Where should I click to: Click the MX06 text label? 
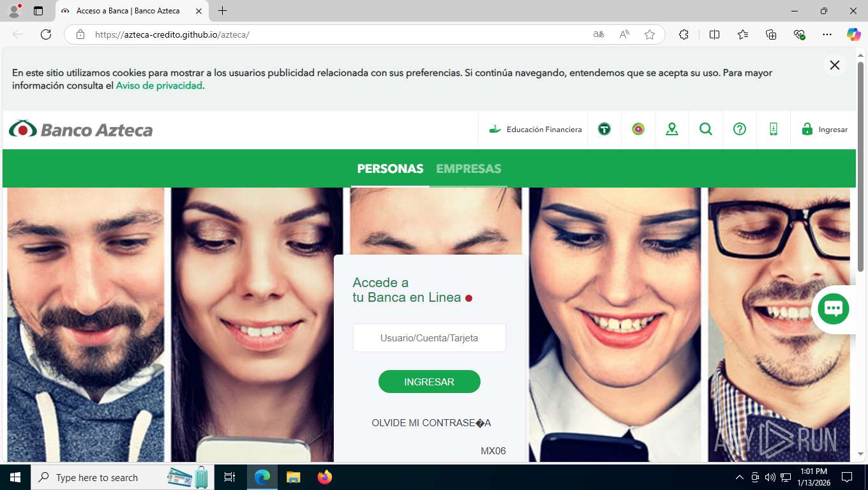pyautogui.click(x=493, y=451)
